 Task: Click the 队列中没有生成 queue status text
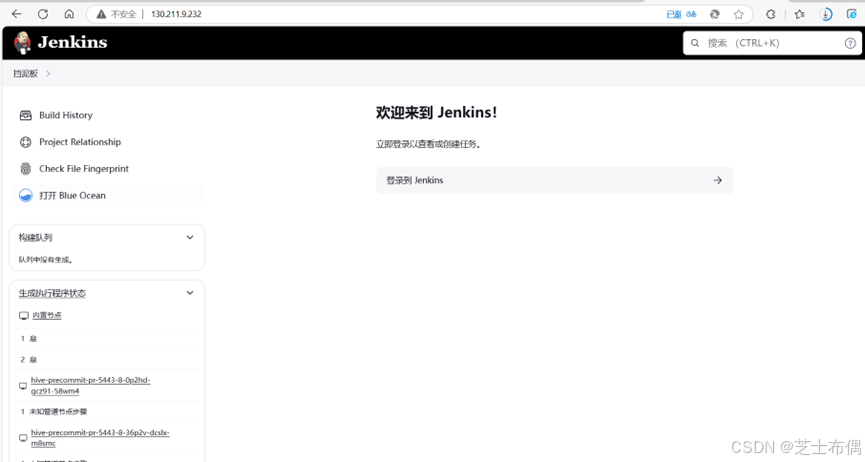pos(46,259)
